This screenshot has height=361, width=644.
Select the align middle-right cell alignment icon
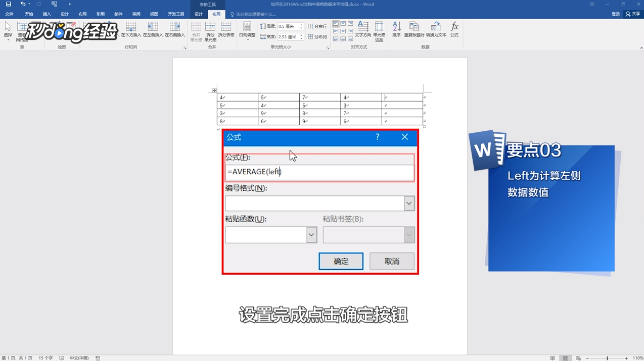[350, 31]
